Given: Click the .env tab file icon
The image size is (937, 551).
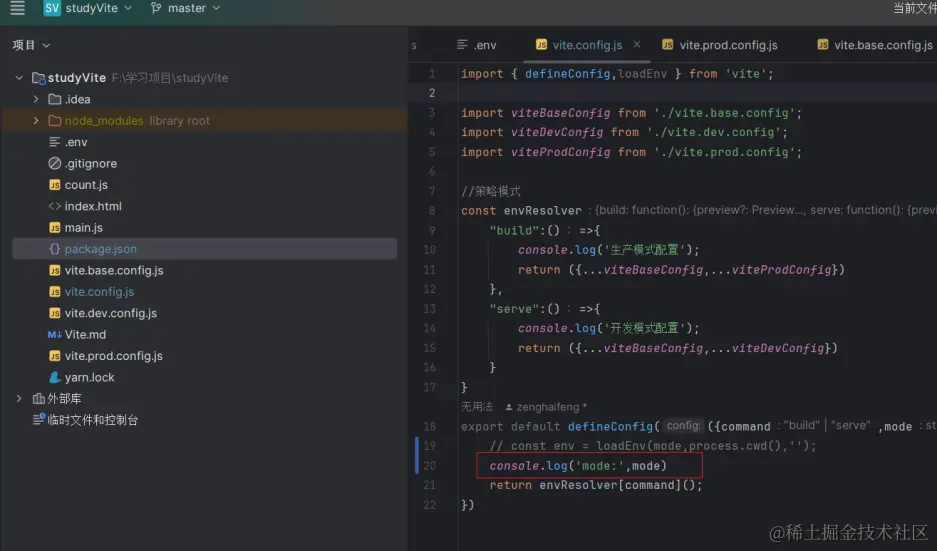Looking at the screenshot, I should click(x=462, y=45).
